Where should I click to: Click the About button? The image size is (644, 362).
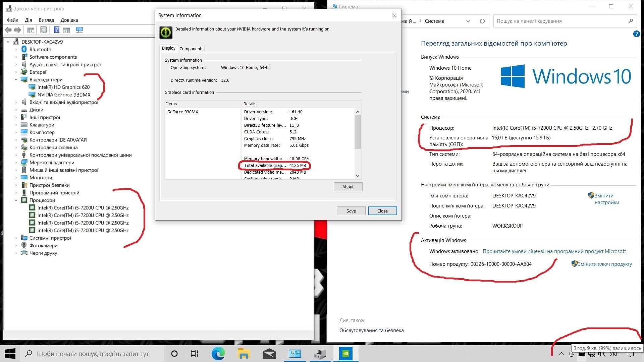point(348,187)
